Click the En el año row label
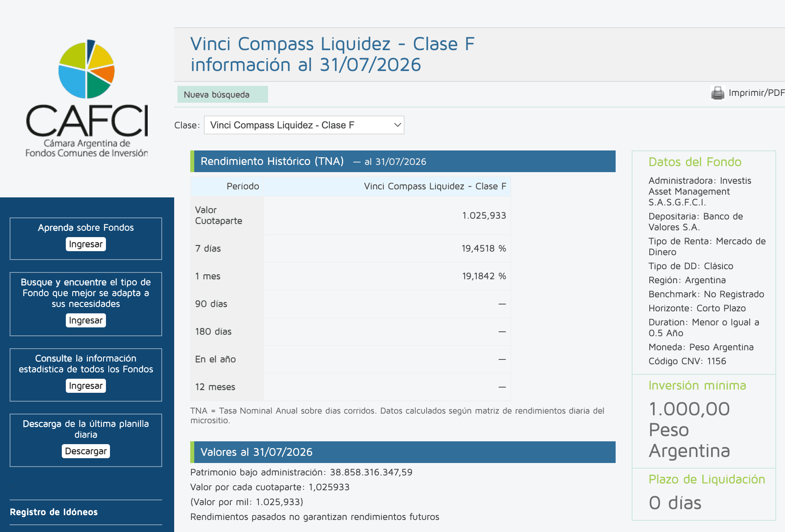This screenshot has width=785, height=532. (216, 359)
